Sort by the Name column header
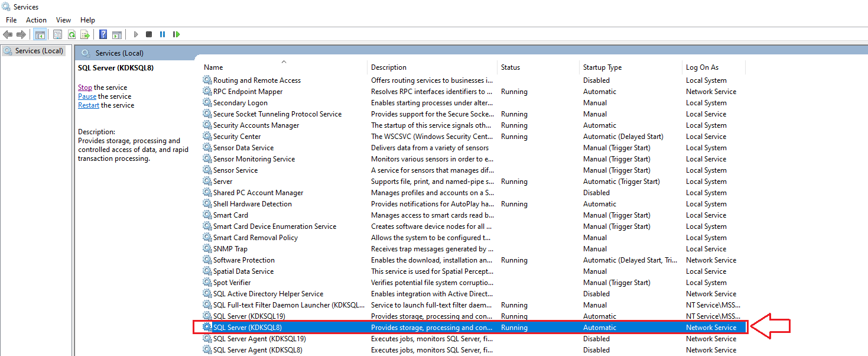Viewport: 868px width, 356px height. [x=284, y=67]
